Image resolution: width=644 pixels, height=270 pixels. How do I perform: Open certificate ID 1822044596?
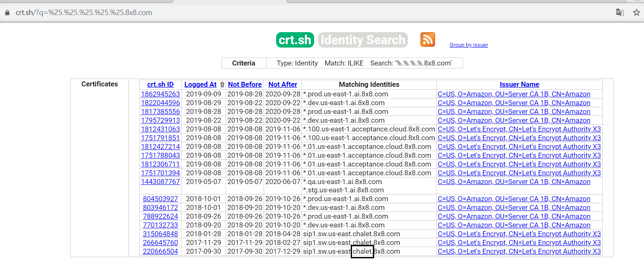coord(161,103)
